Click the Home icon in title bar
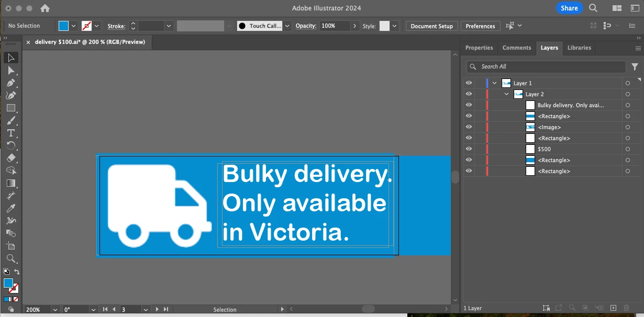 click(45, 8)
